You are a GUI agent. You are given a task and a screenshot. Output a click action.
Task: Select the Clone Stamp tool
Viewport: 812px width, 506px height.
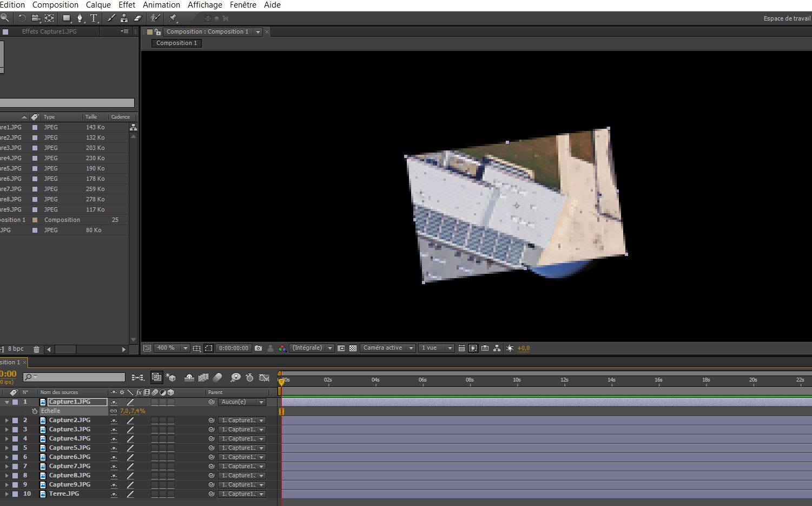124,18
